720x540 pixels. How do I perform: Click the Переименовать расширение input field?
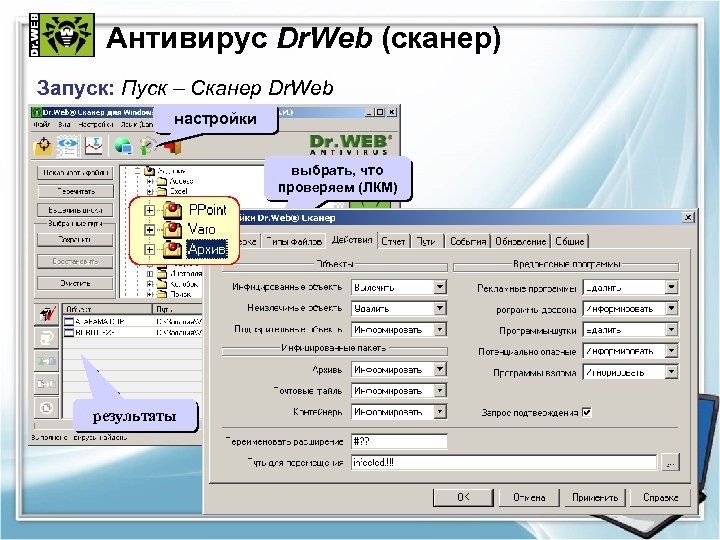click(399, 441)
